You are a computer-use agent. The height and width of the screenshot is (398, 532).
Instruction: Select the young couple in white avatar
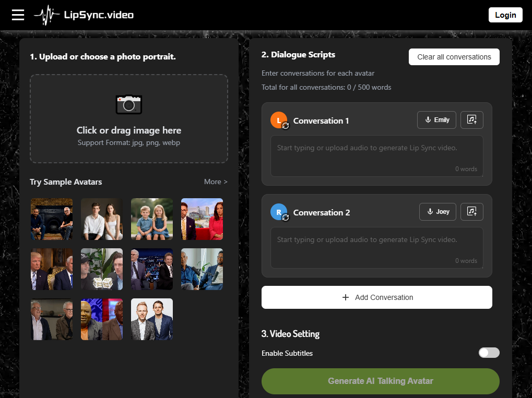pos(102,219)
